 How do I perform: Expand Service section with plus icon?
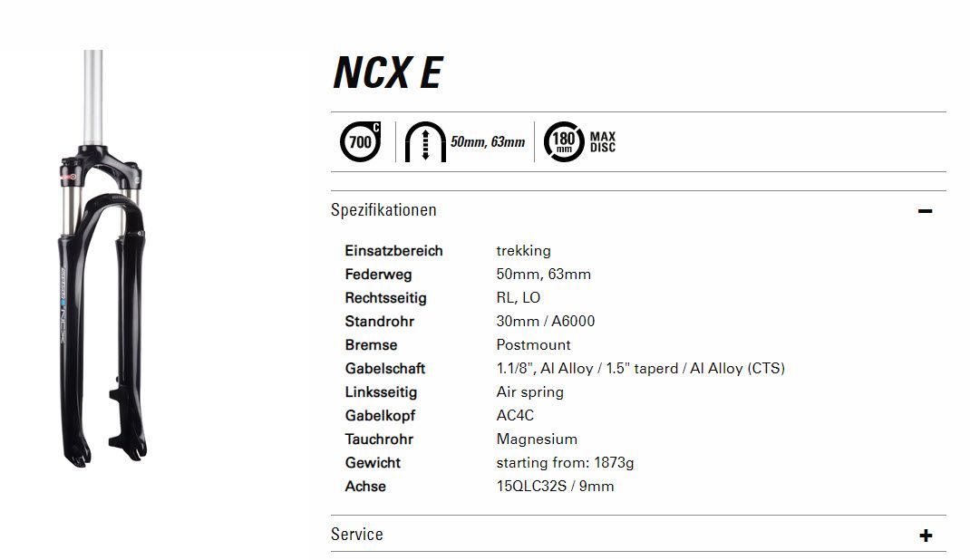(x=926, y=536)
